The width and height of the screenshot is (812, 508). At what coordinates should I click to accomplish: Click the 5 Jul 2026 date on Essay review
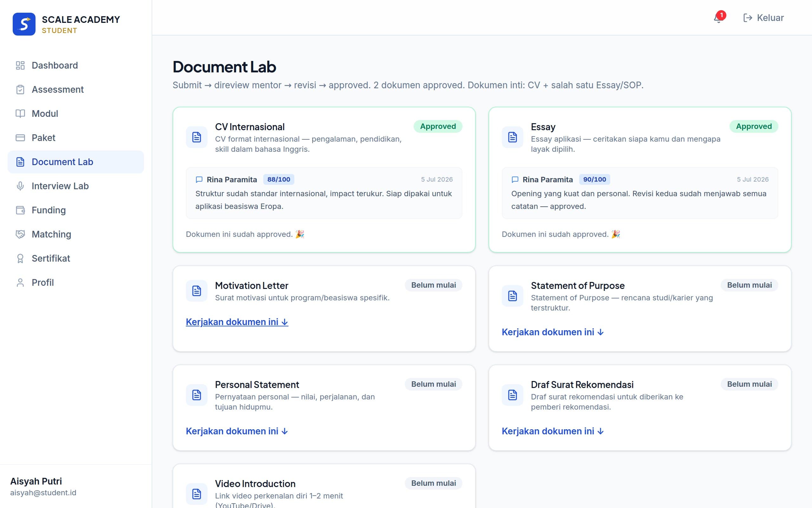click(x=753, y=179)
